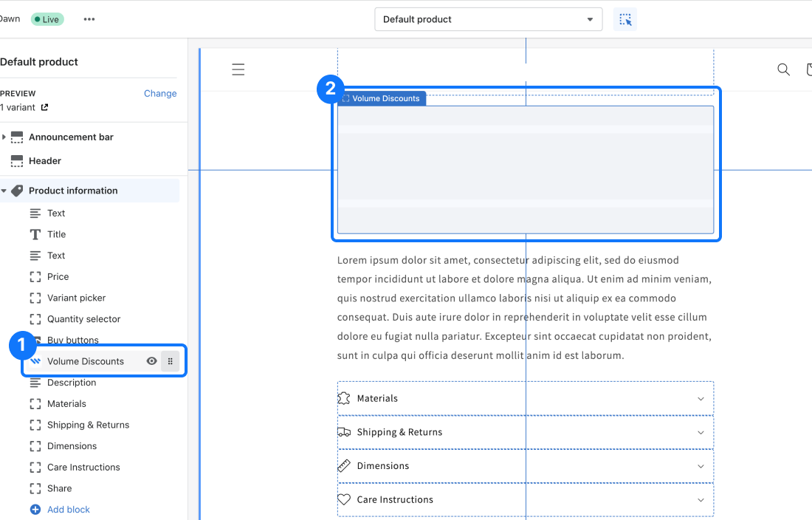Expand the Materials accordion in preview
Viewport: 812px width, 520px height.
[525, 398]
